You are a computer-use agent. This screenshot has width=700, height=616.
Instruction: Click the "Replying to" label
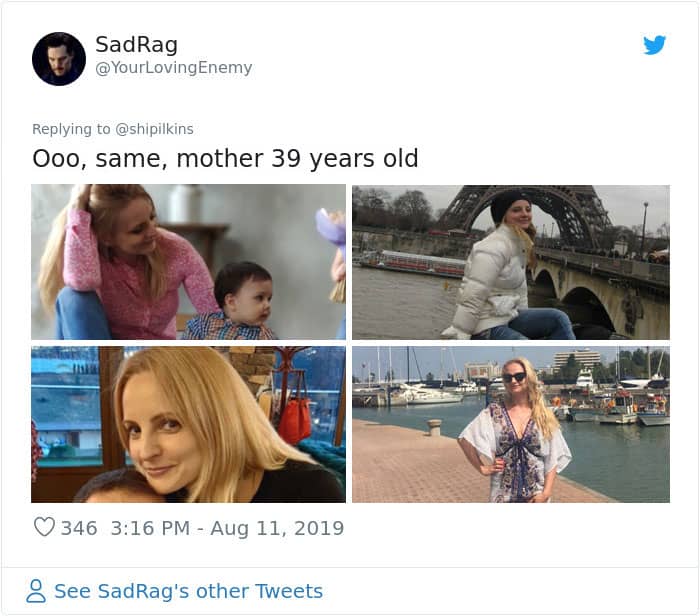[x=71, y=128]
